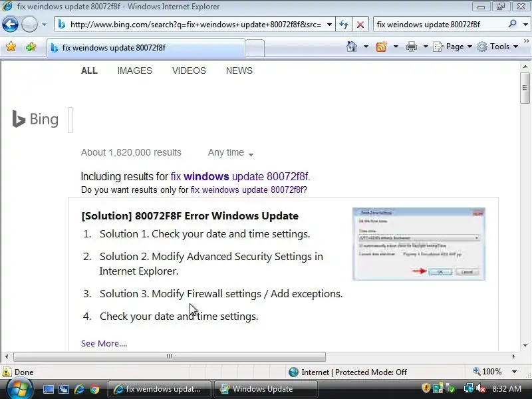Launch Chrome from quick launch
This screenshot has height=399, width=532.
point(94,389)
